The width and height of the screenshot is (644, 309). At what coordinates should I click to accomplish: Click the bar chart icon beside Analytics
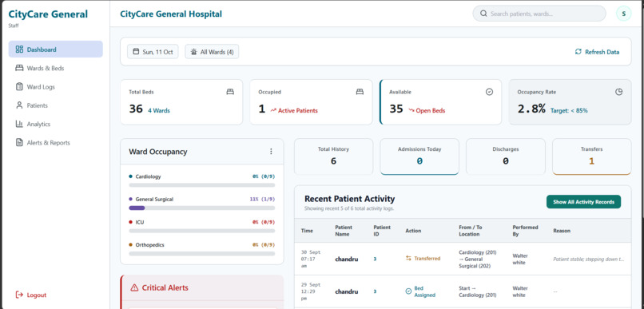point(19,124)
